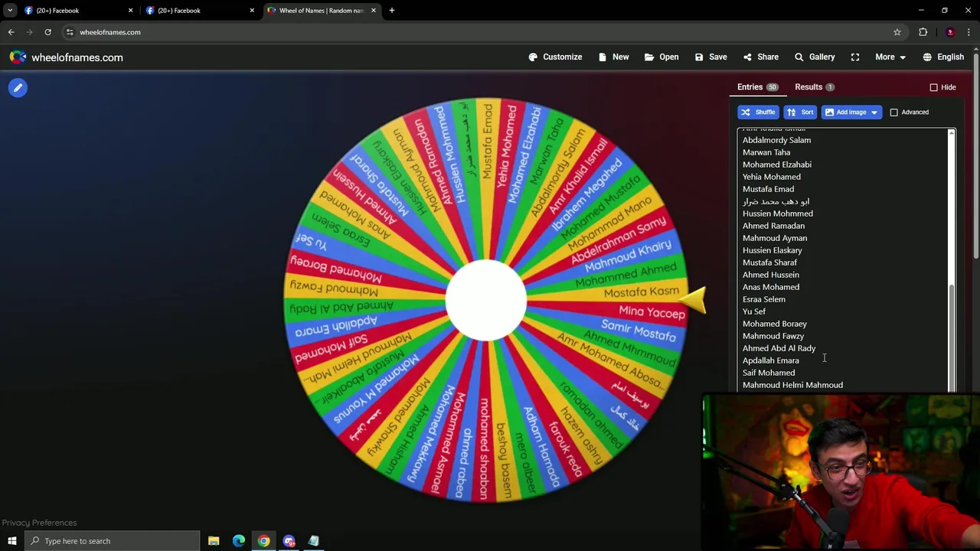Click Open in the top toolbar
This screenshot has height=551, width=980.
(661, 57)
